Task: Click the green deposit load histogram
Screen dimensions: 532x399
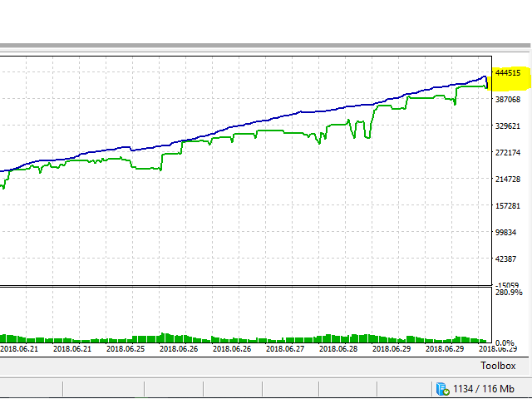Action: pos(249,339)
